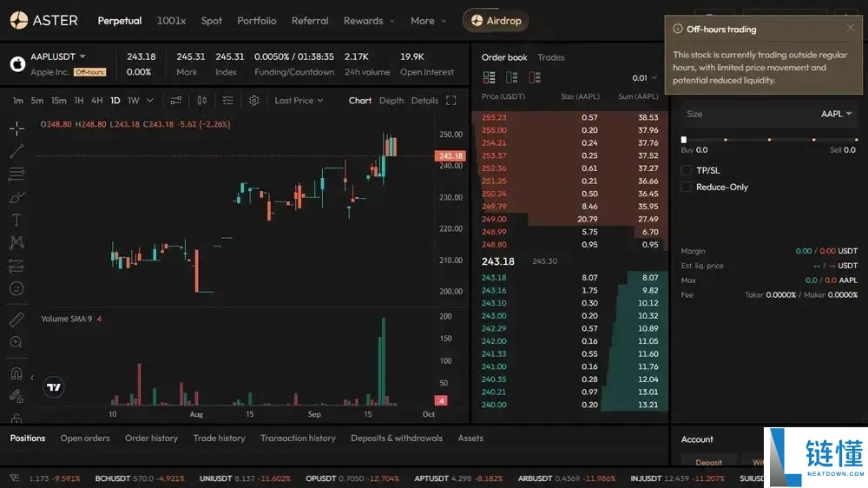Open the indicators menu icon

tap(176, 100)
